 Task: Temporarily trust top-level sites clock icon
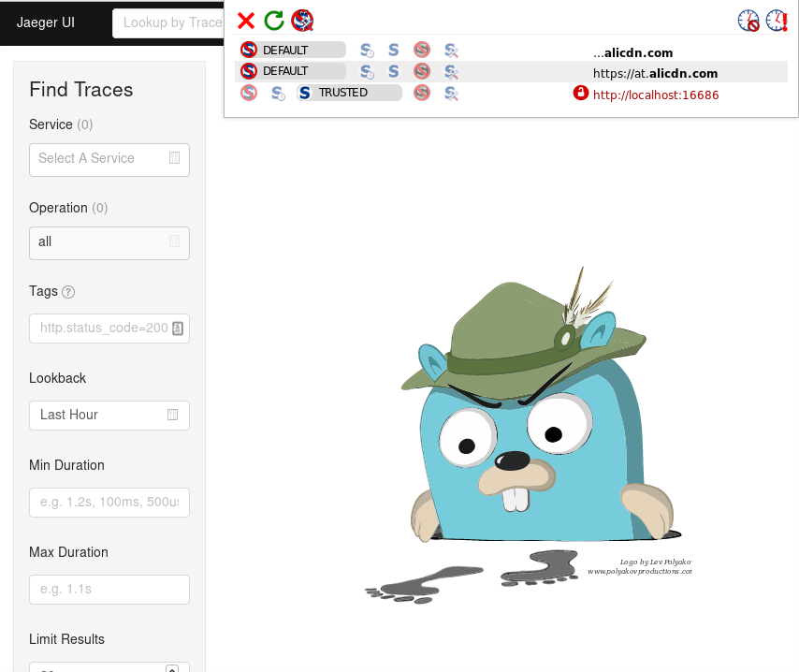[777, 21]
